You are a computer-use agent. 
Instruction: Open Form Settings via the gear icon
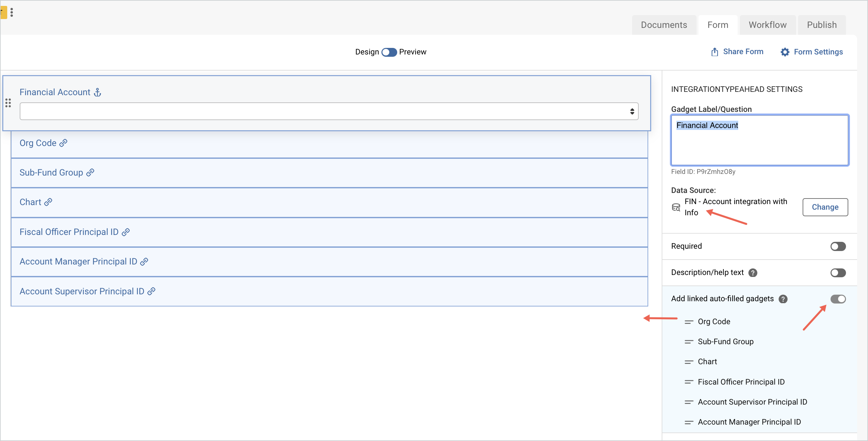(x=785, y=52)
